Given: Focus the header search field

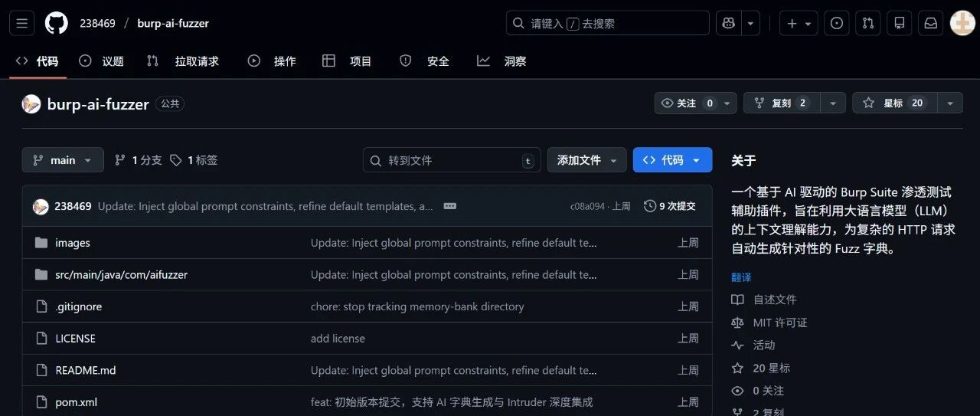Looking at the screenshot, I should 607,23.
